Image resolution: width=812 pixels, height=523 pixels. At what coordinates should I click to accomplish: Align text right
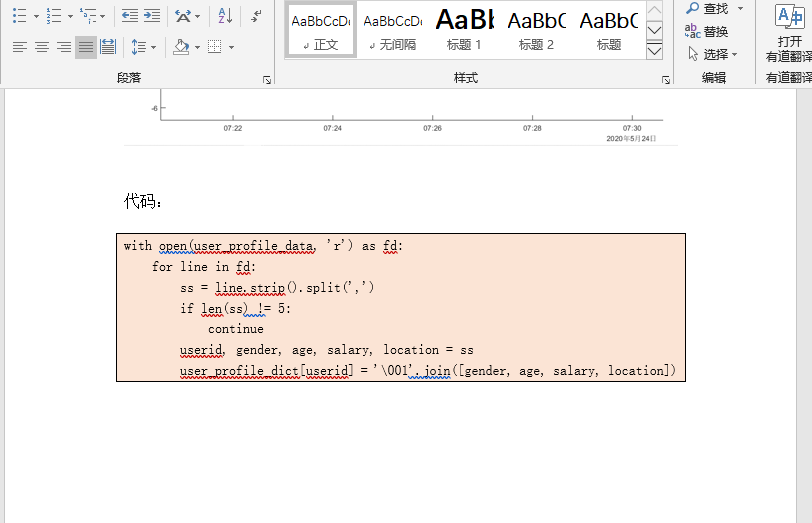pyautogui.click(x=64, y=47)
